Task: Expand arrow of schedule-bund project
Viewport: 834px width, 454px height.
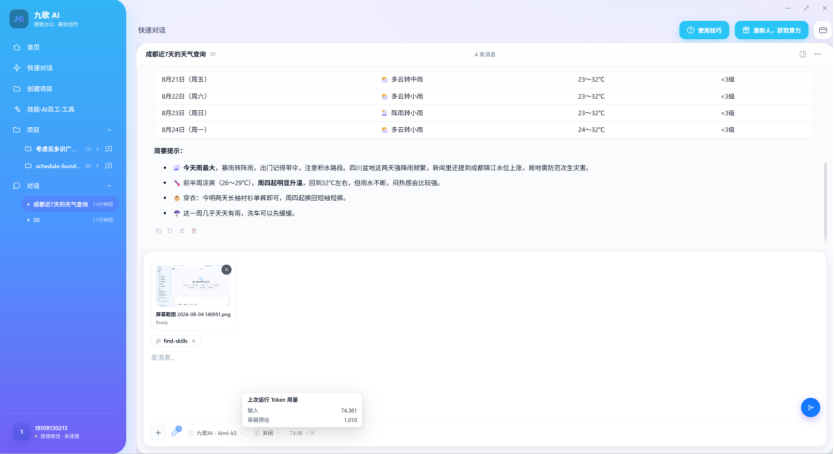Action: point(97,166)
